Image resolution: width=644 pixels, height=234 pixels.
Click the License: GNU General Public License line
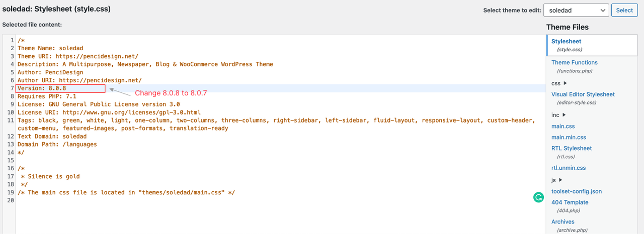coord(99,104)
